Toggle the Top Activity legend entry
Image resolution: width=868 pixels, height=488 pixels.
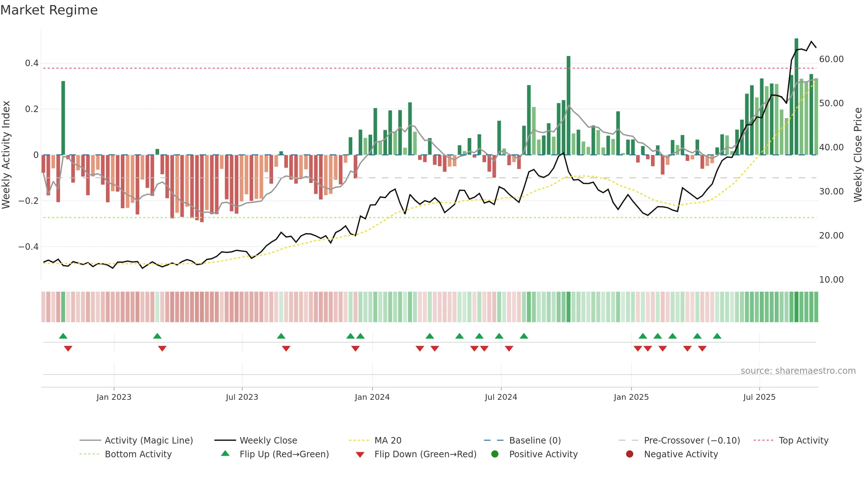(791, 440)
